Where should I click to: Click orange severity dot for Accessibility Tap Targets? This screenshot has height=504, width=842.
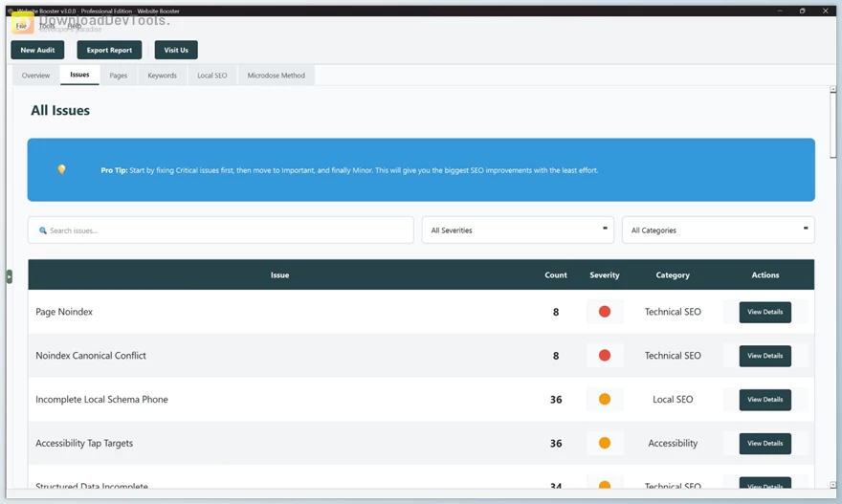[605, 444]
